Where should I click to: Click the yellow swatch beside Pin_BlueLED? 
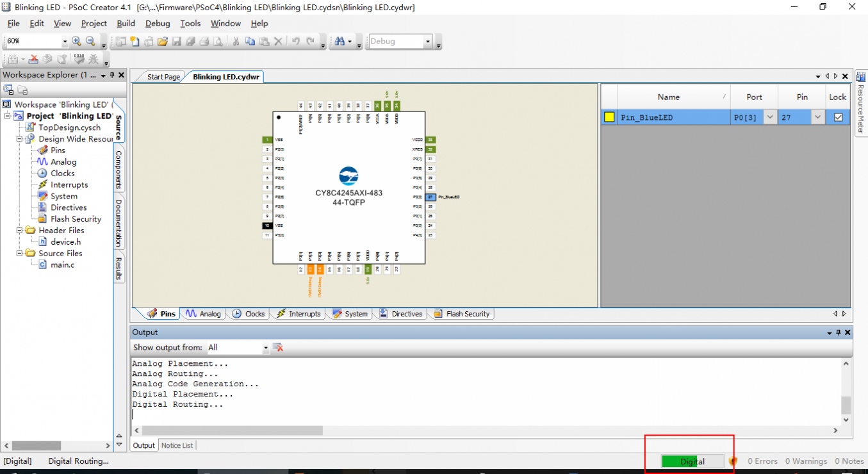(x=609, y=117)
